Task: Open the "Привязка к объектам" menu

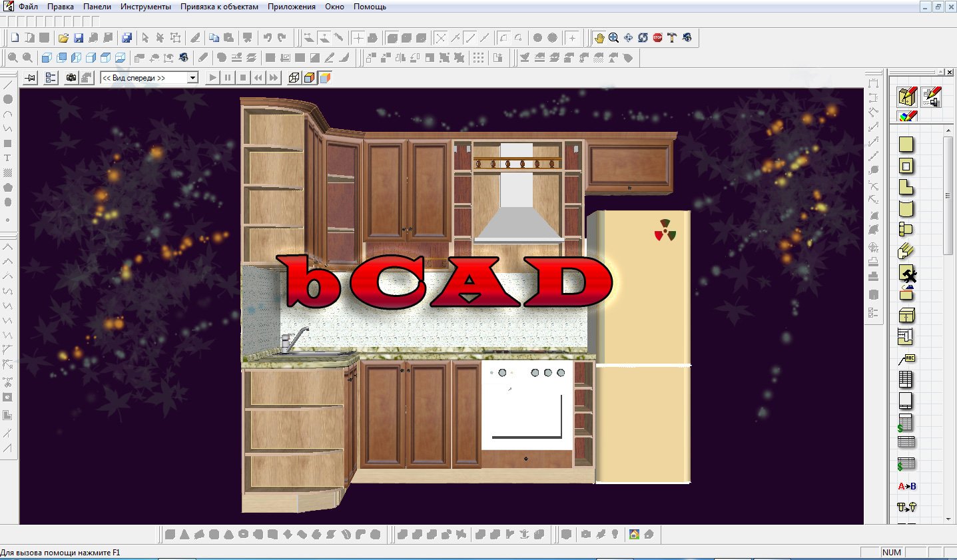Action: pos(219,7)
